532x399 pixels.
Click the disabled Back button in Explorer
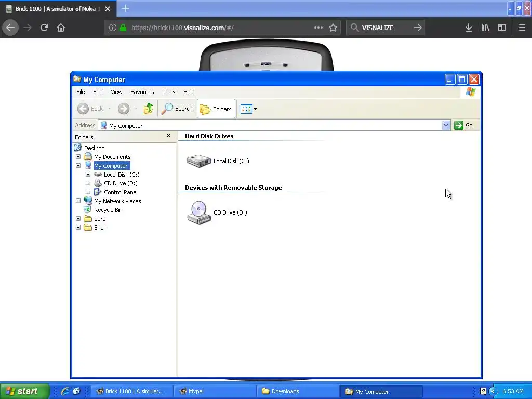[x=90, y=109]
